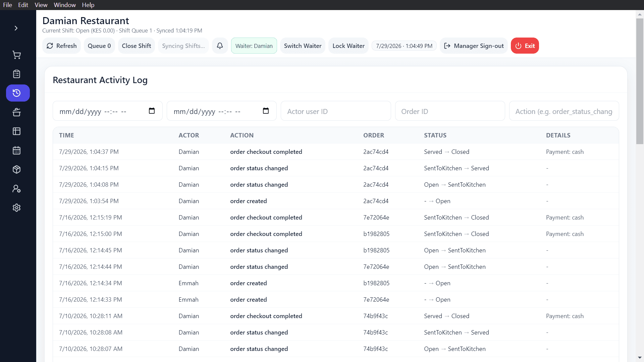The height and width of the screenshot is (362, 644).
Task: Click the TIME column header
Action: click(x=66, y=135)
